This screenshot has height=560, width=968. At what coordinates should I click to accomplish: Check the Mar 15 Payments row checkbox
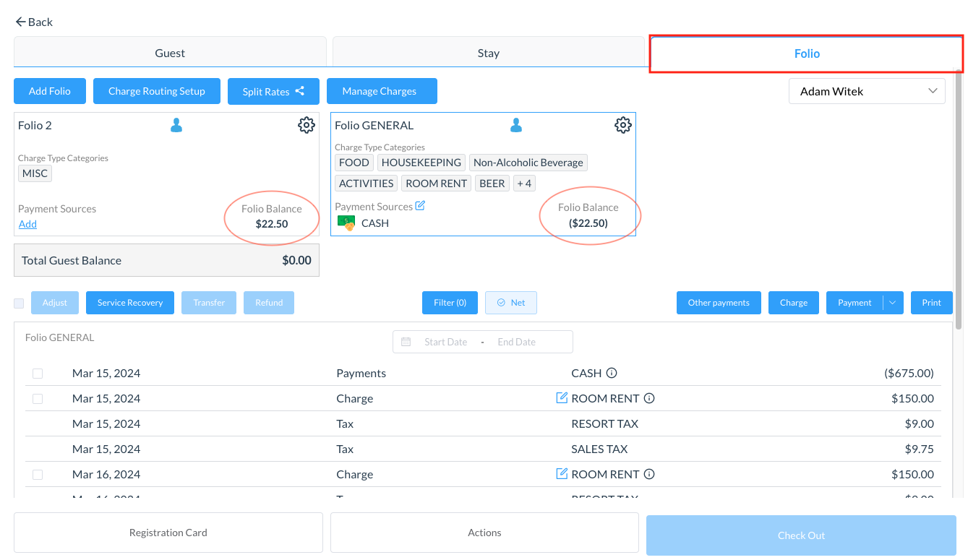(38, 374)
